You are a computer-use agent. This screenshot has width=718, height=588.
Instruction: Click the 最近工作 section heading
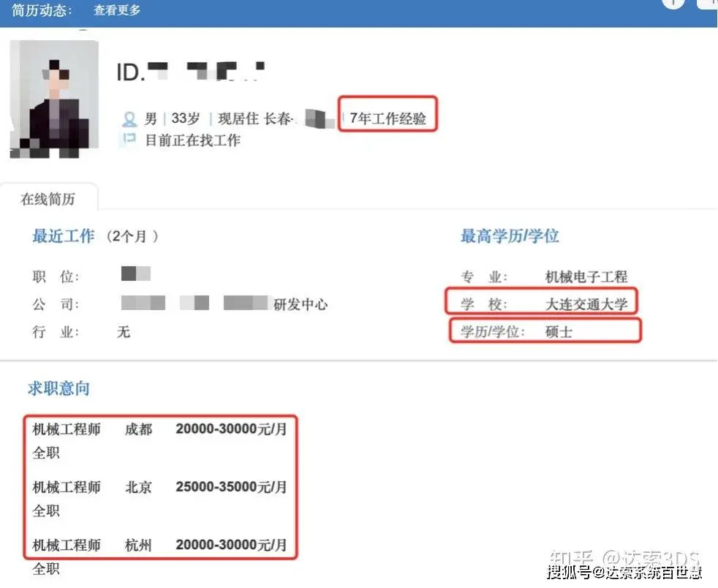[x=63, y=236]
